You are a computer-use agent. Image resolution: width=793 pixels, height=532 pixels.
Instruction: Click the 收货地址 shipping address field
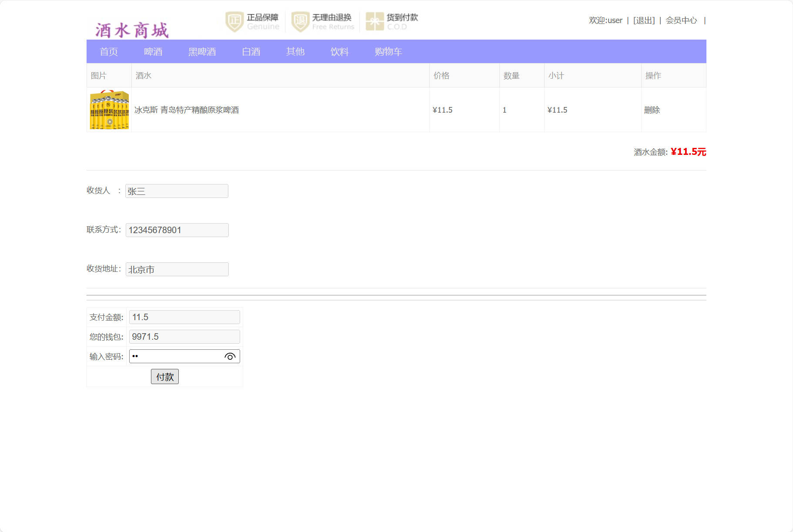coord(177,269)
